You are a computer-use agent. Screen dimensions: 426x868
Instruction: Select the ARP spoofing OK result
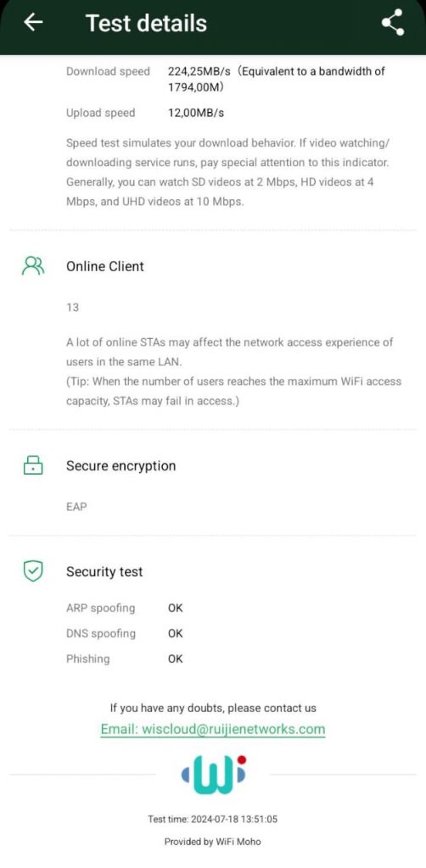[175, 608]
